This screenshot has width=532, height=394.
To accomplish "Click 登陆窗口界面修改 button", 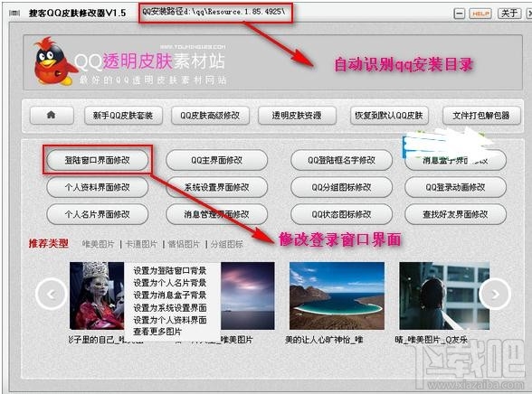I will click(98, 160).
